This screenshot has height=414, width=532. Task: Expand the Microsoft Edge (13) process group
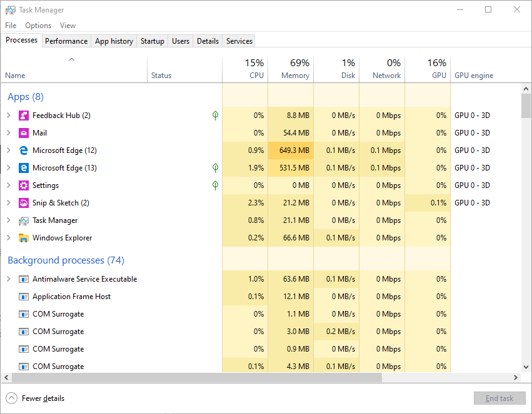[9, 168]
